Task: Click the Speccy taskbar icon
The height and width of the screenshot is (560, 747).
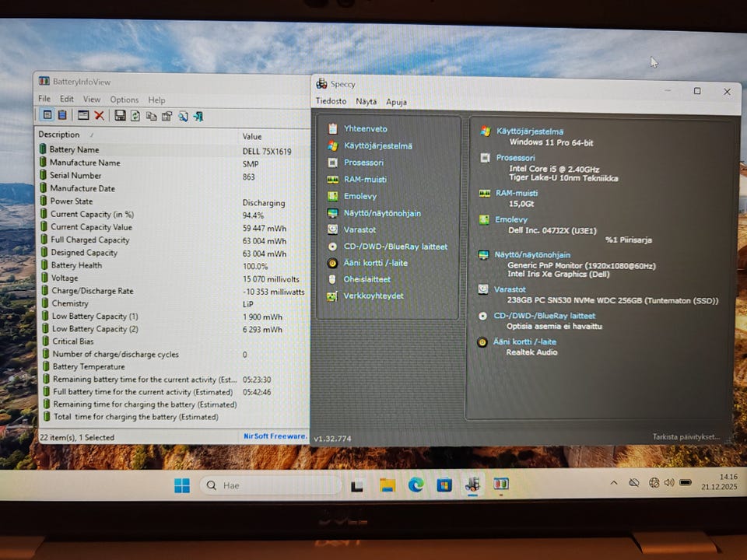Action: pyautogui.click(x=472, y=485)
